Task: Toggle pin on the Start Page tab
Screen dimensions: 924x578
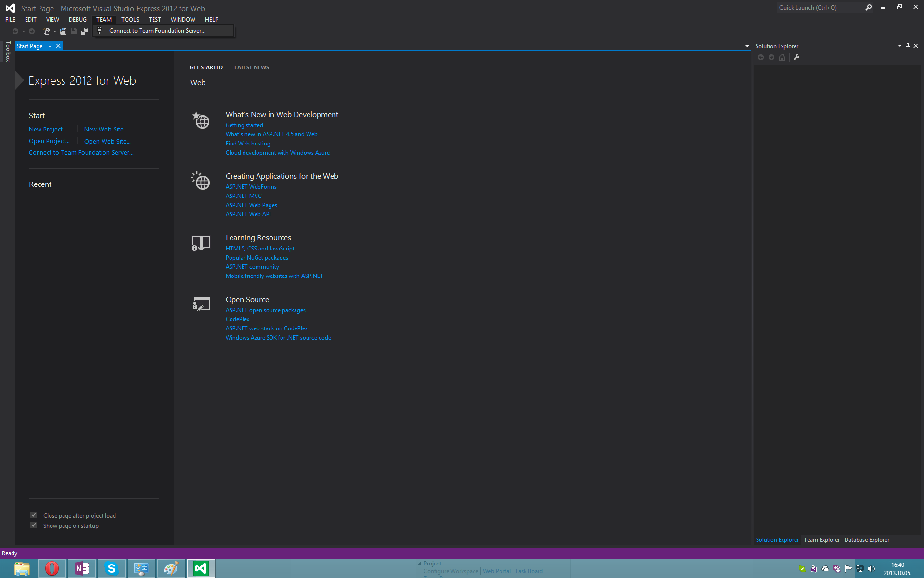Action: (49, 46)
